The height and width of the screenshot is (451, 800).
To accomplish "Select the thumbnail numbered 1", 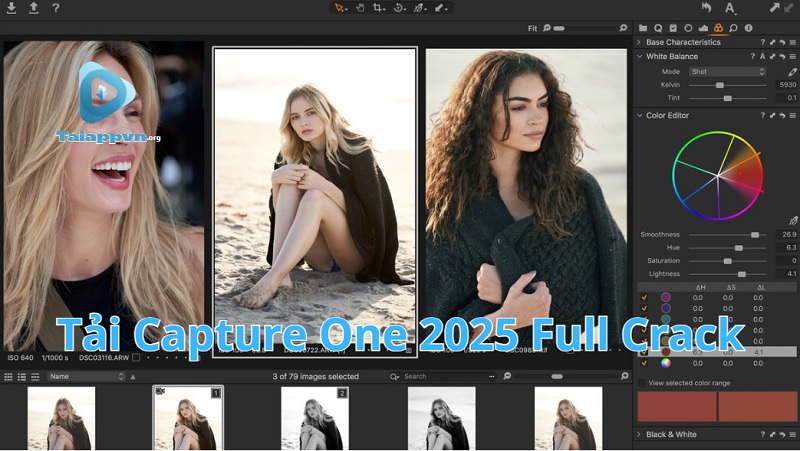I will tap(188, 418).
